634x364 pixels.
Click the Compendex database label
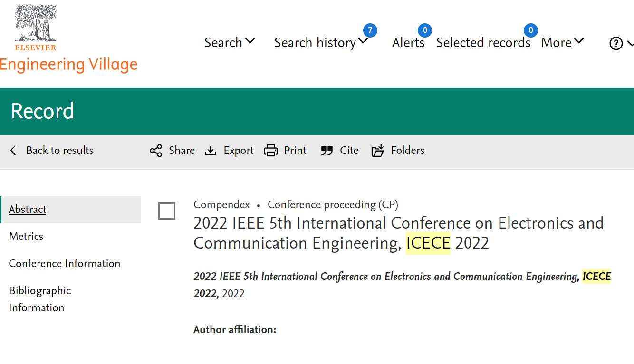pos(221,205)
